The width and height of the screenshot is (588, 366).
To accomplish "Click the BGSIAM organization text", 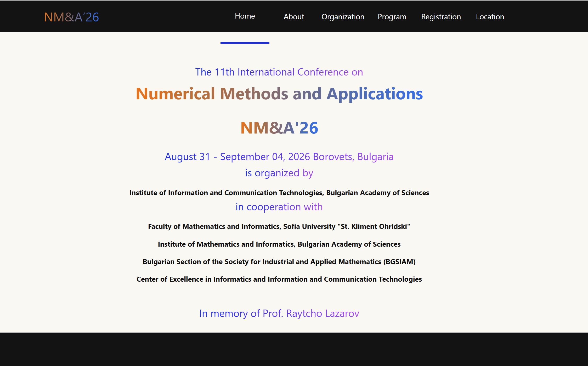I will pos(279,262).
